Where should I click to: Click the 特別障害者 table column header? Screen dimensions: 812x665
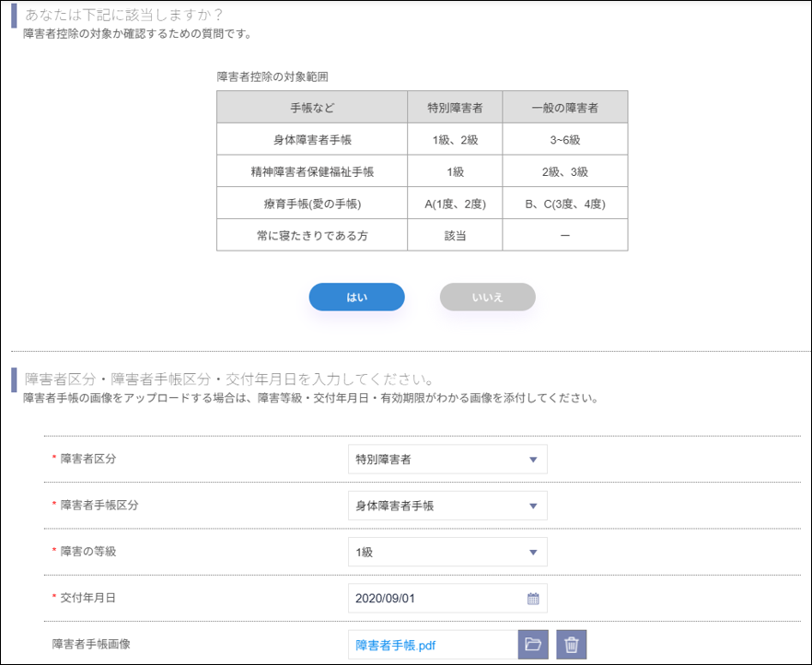455,107
